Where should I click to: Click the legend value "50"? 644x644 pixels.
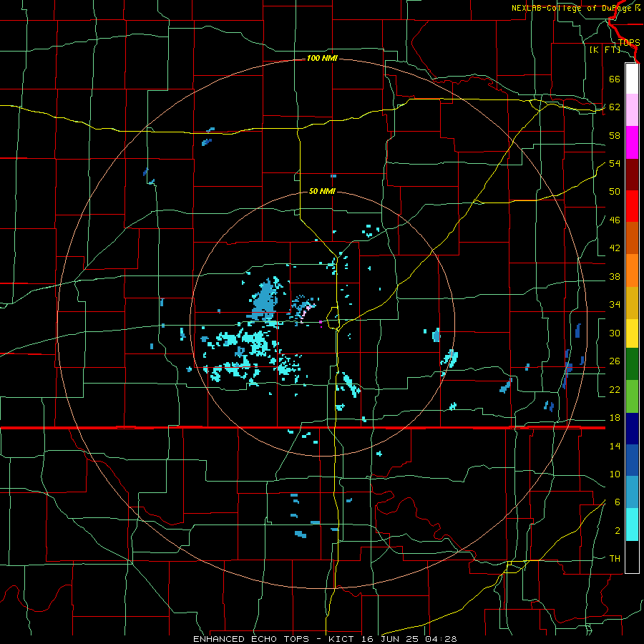tap(615, 192)
